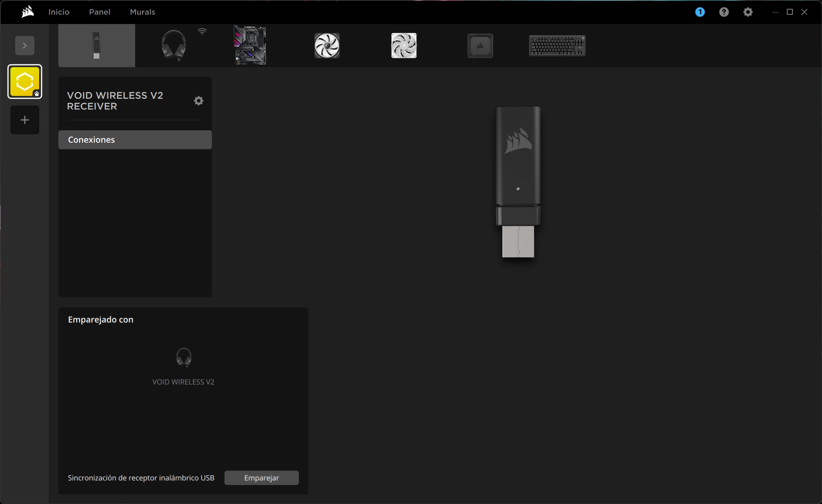Open the Panel tab
This screenshot has height=504, width=822.
click(100, 12)
